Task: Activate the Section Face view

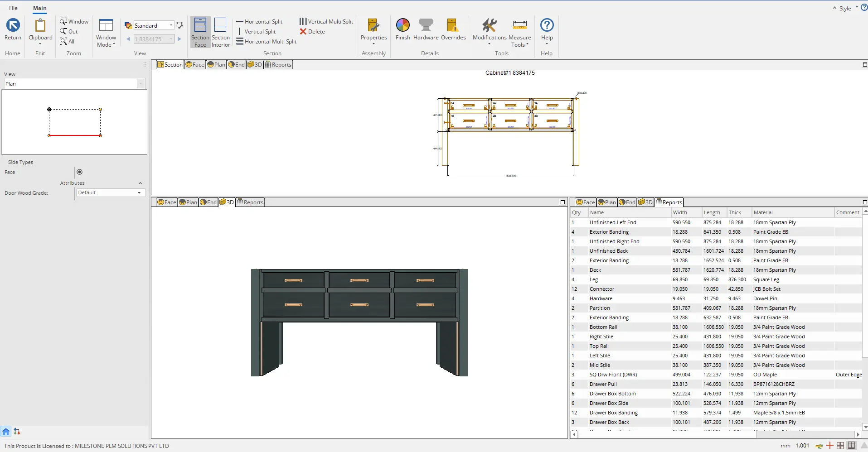Action: 200,32
